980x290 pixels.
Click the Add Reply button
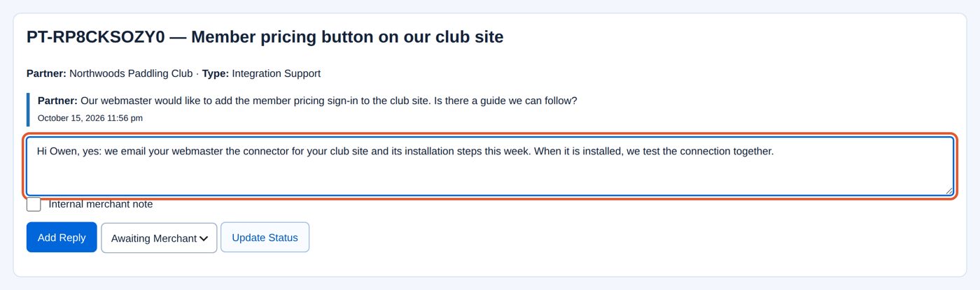62,238
